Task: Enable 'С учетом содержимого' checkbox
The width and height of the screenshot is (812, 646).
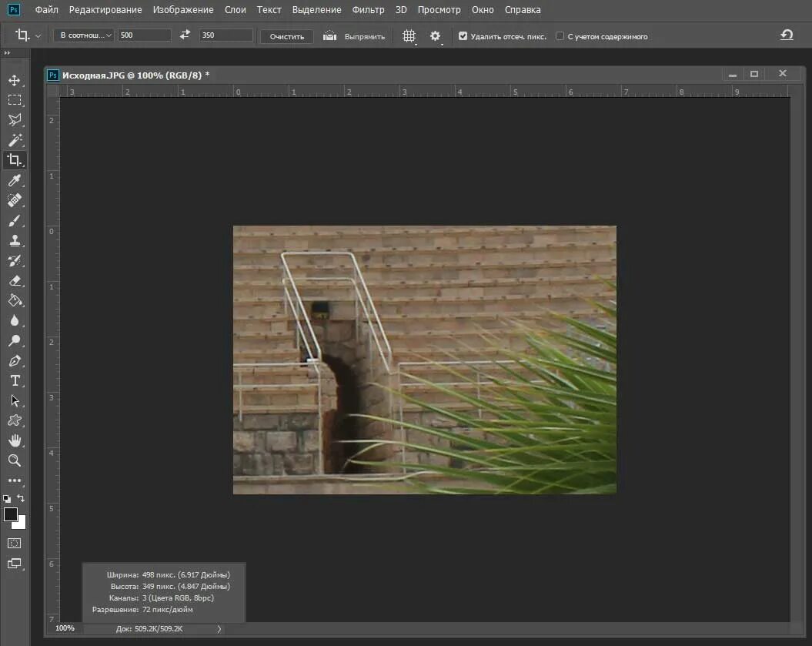Action: pyautogui.click(x=560, y=36)
